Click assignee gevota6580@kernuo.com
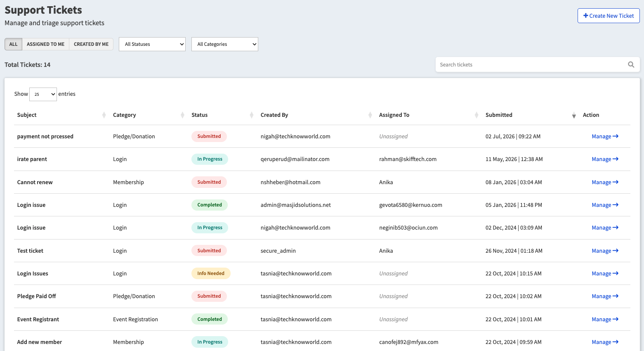Screen dimensions: 644x351 point(410,205)
